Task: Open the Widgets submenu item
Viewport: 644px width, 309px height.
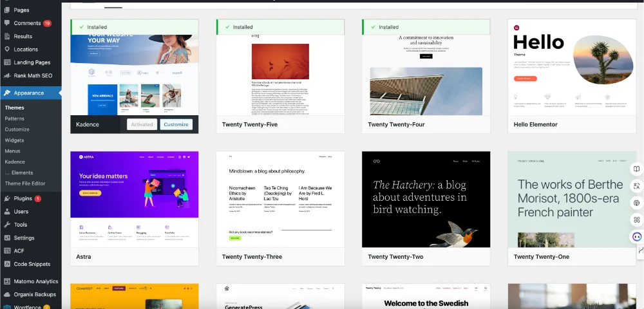Action: [14, 140]
